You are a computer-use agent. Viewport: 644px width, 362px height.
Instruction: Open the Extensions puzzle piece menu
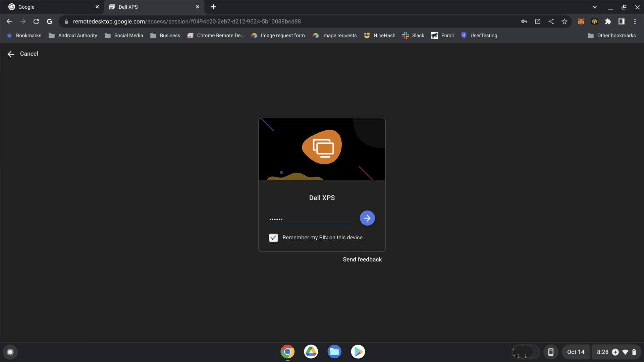click(608, 21)
